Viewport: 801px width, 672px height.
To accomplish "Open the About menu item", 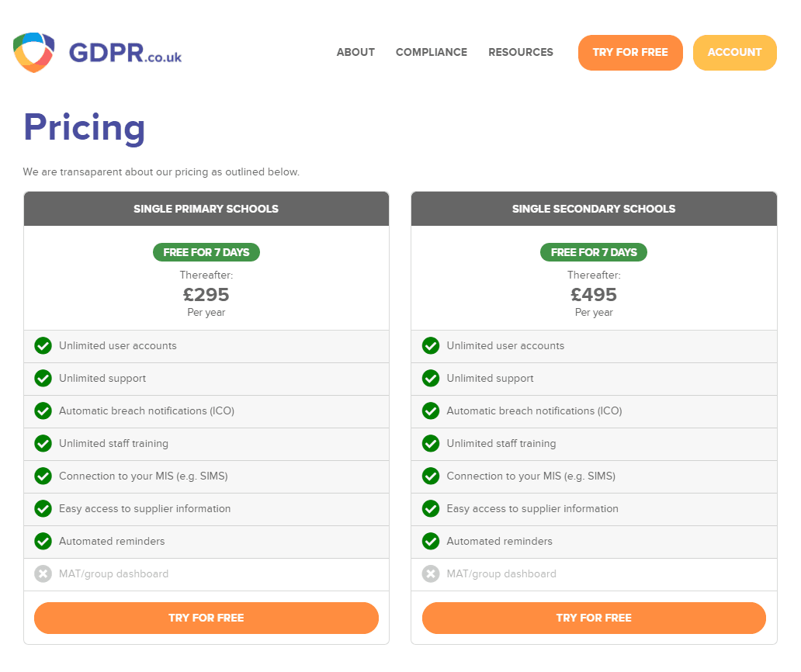I will pyautogui.click(x=355, y=52).
